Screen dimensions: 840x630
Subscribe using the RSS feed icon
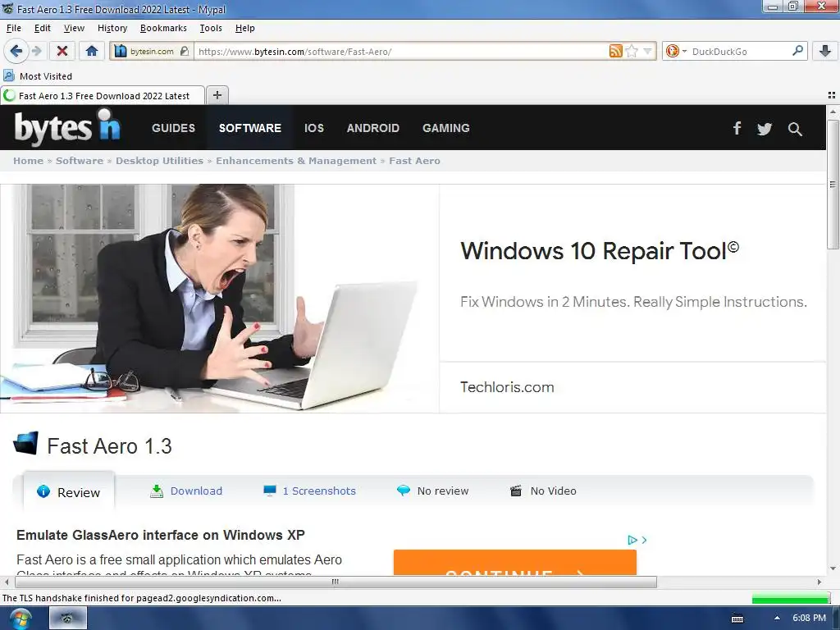pyautogui.click(x=616, y=52)
